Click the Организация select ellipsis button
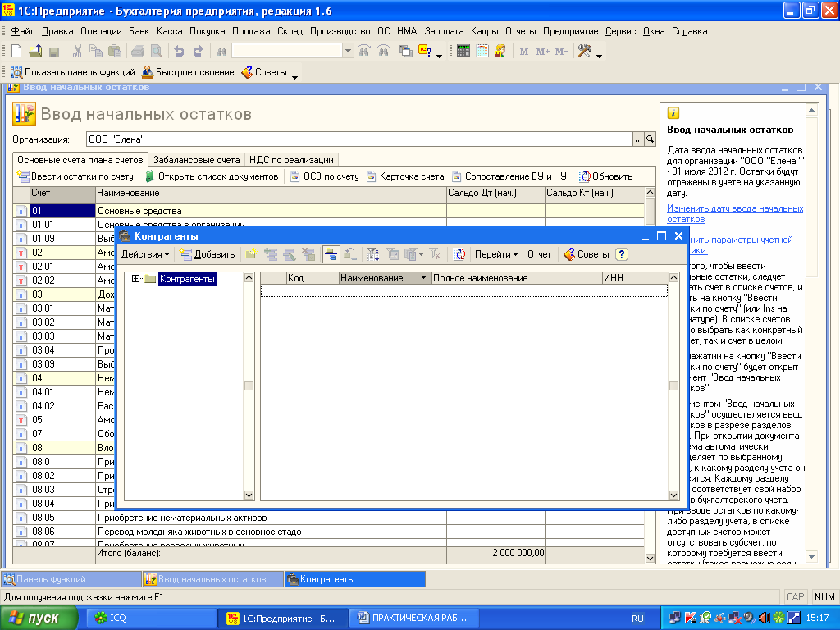 click(x=638, y=139)
